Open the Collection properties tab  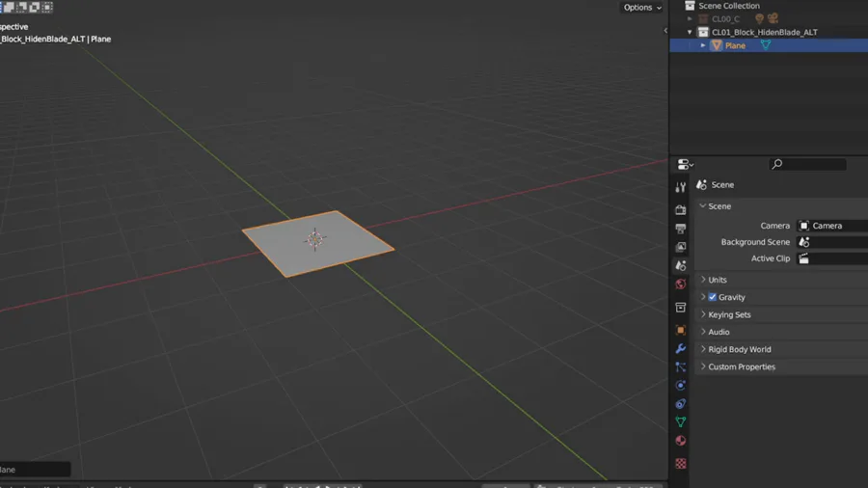coord(680,307)
